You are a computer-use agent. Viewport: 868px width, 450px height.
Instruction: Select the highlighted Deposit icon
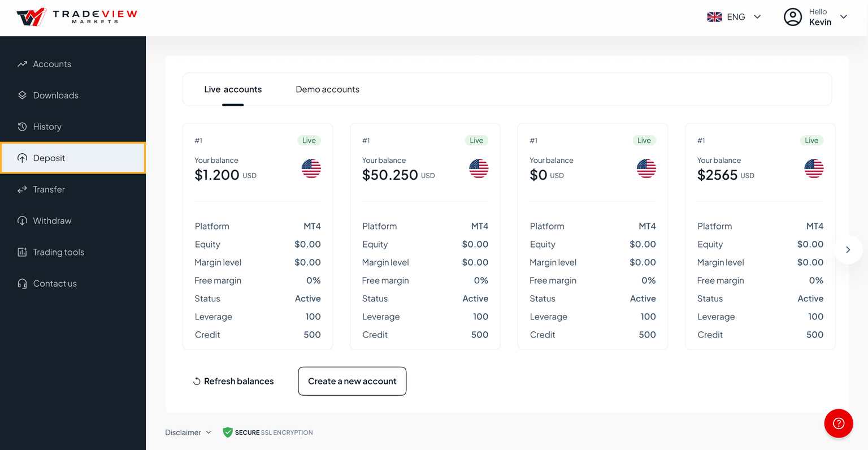[x=21, y=158]
